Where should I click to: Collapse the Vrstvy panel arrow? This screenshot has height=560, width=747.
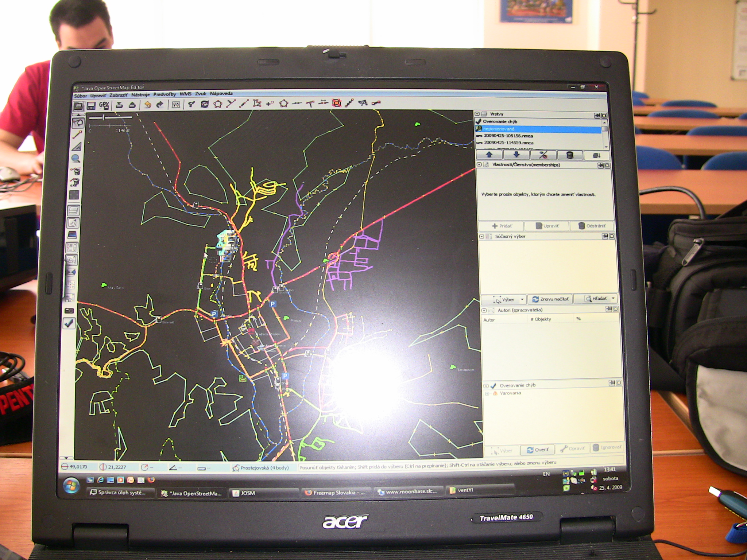(x=477, y=114)
